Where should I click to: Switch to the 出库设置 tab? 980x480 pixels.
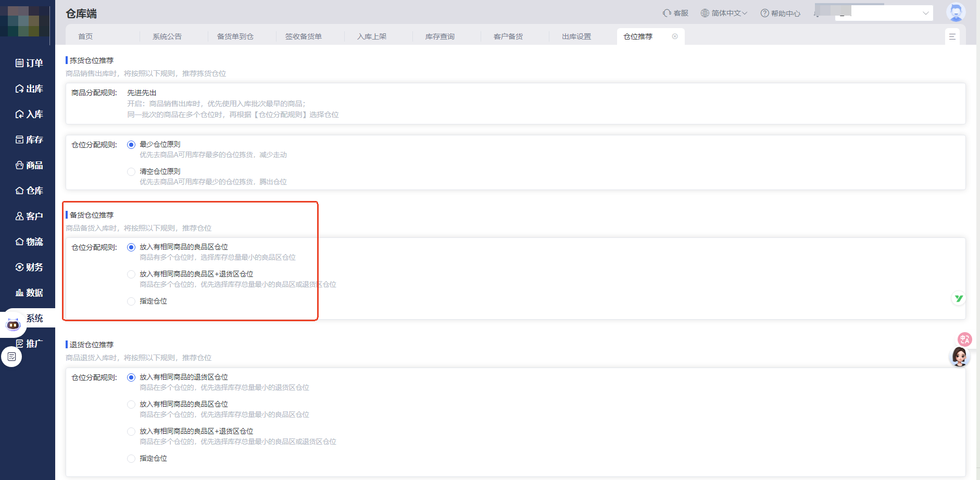pos(576,36)
